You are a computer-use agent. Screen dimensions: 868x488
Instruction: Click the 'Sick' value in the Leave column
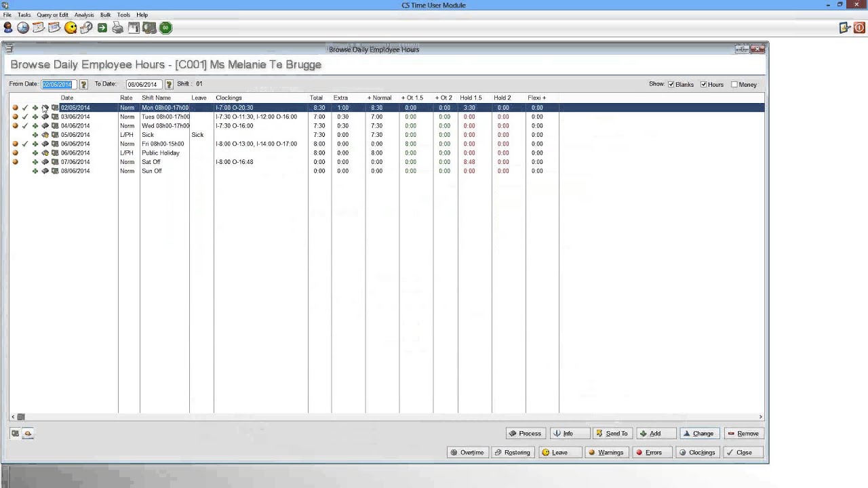197,135
